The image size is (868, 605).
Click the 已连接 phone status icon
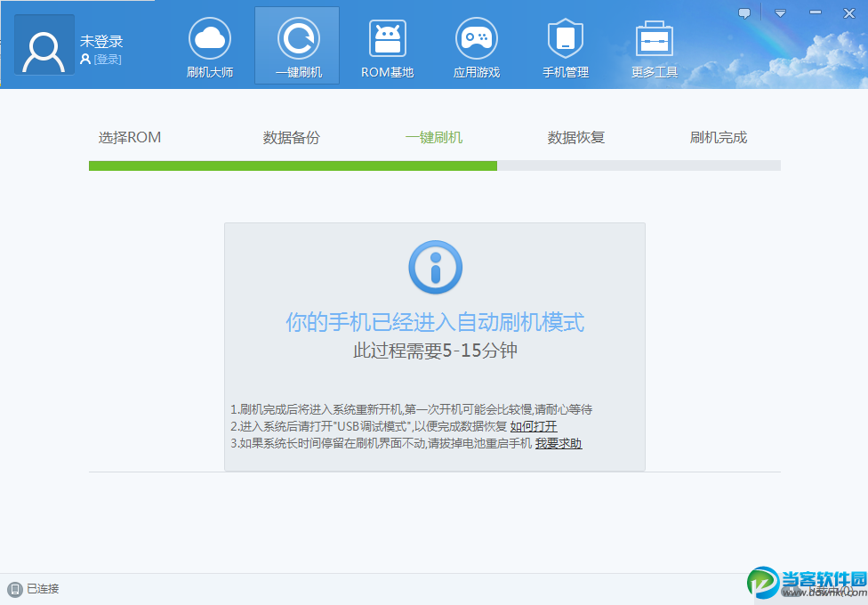(15, 589)
